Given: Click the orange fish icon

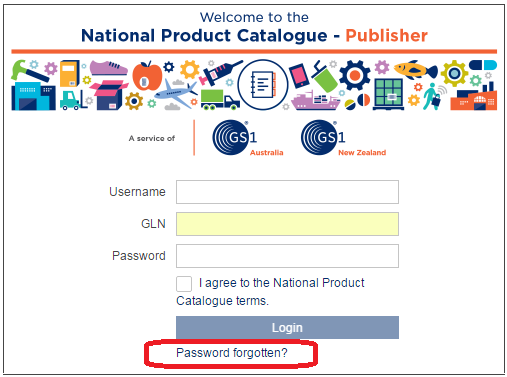Looking at the screenshot, I should pos(415,70).
